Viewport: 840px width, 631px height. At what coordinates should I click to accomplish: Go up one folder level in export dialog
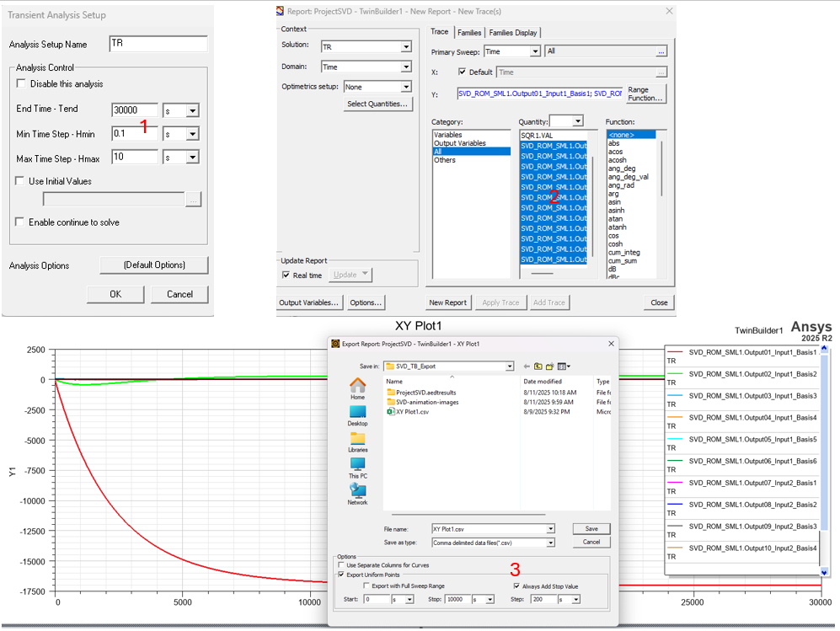pyautogui.click(x=538, y=366)
